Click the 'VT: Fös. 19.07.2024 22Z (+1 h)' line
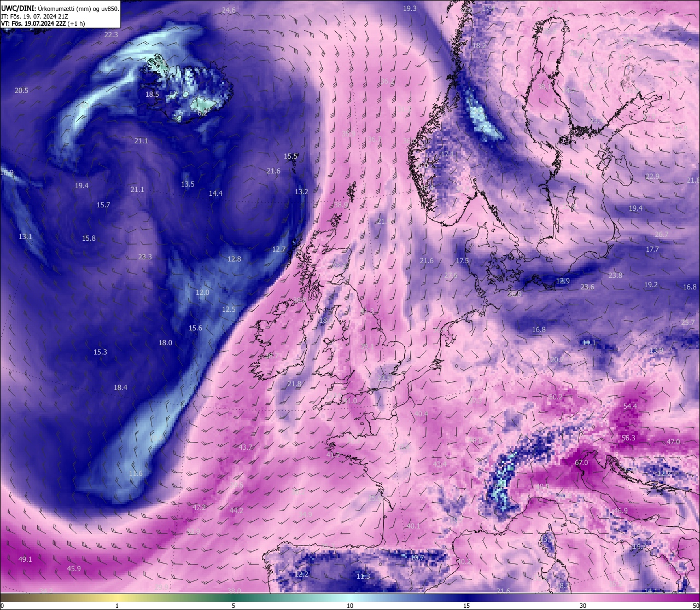700x610 pixels. pos(43,24)
